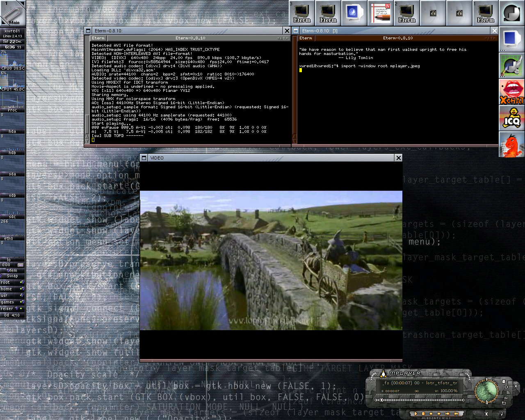Image resolution: width=525 pixels, height=420 pixels.
Task: Click the Eterm dock icon numbered 2
Action: coord(406,12)
